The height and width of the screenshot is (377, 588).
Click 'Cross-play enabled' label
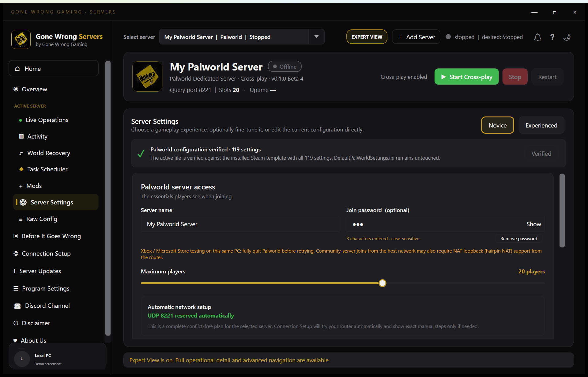(x=404, y=77)
